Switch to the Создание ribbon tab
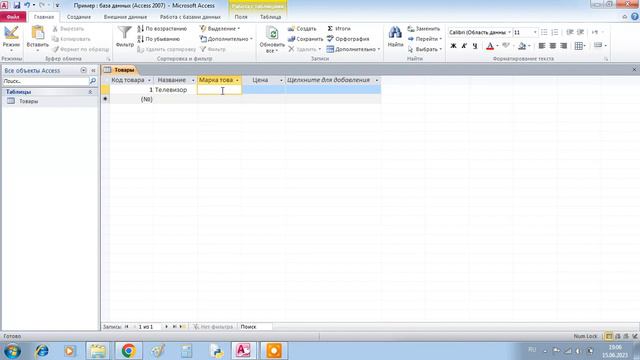The image size is (640, 360). pyautogui.click(x=78, y=17)
